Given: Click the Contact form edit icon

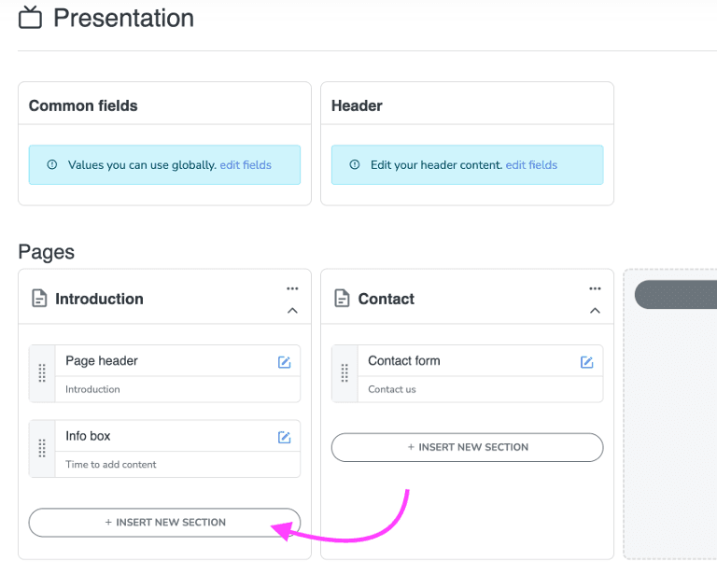Looking at the screenshot, I should (x=587, y=362).
